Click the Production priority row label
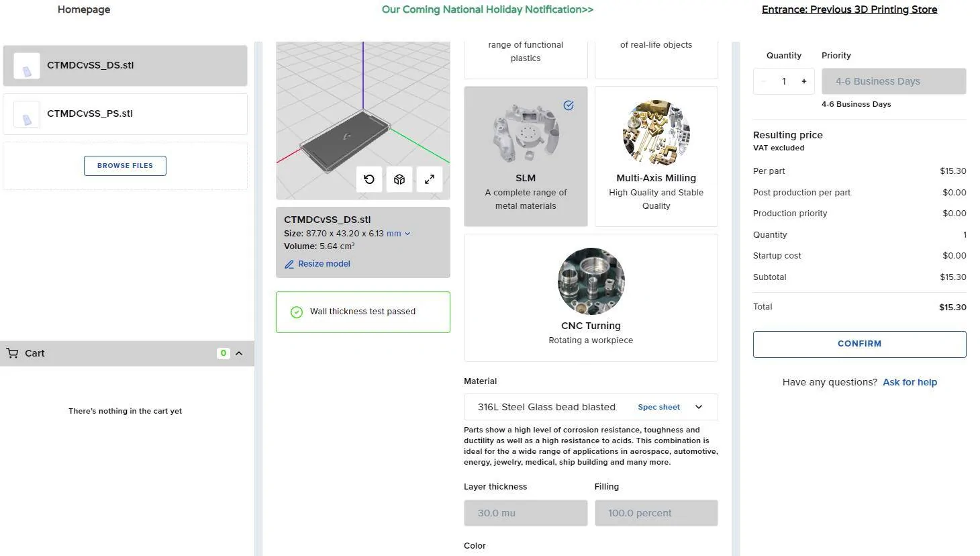 click(790, 214)
